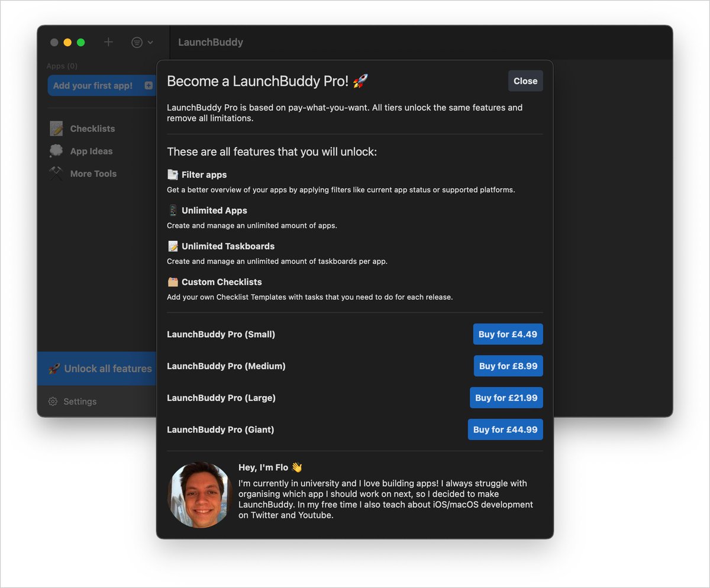The height and width of the screenshot is (588, 710).
Task: Buy LaunchBuddy Pro Small for £4.49
Action: (508, 334)
